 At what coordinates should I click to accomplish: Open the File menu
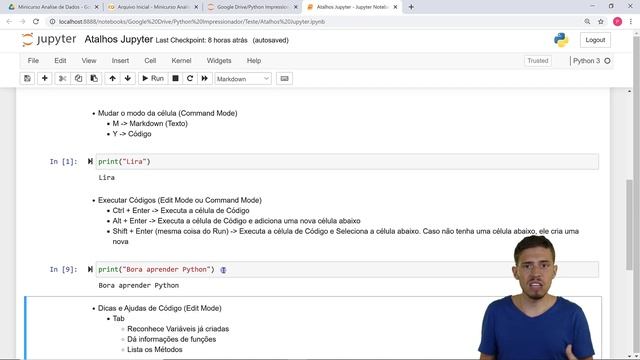pos(33,60)
